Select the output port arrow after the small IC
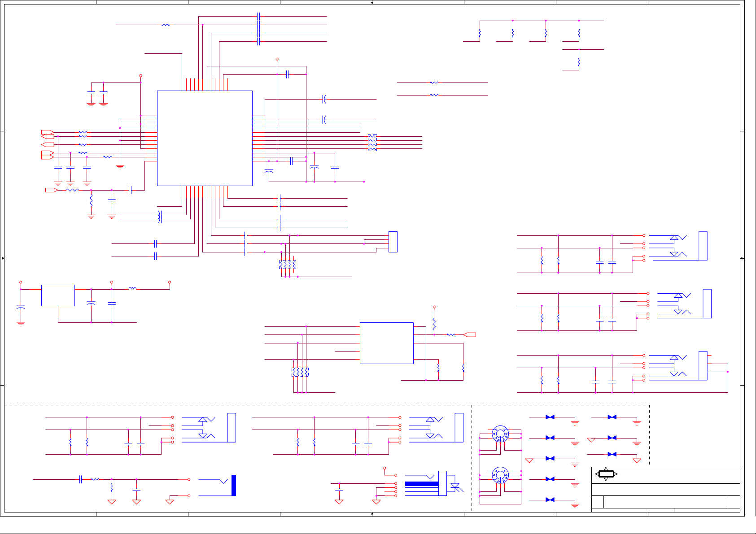 pyautogui.click(x=469, y=334)
